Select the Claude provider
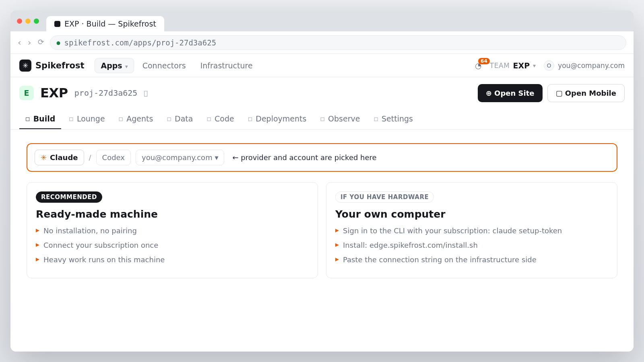The image size is (644, 362). coord(59,158)
